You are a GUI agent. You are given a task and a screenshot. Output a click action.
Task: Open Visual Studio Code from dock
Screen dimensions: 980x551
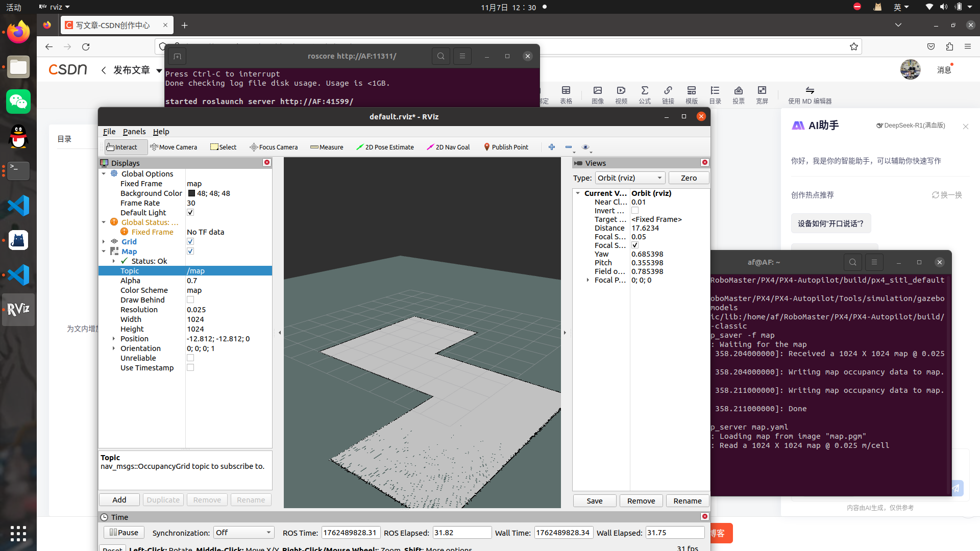pos(18,206)
